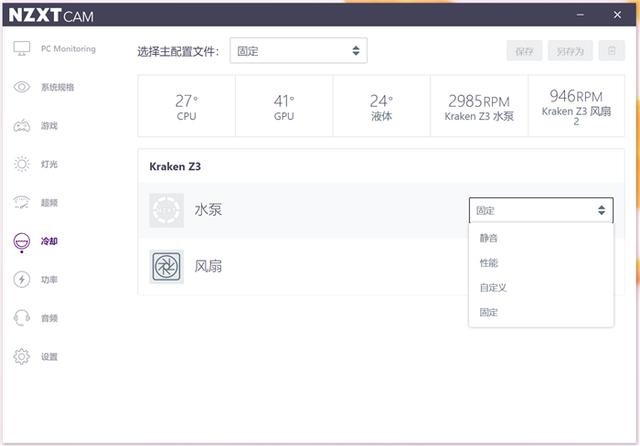Open 超频 overclocking via the gauge icon
Viewport: 640px width, 446px height.
(x=22, y=202)
